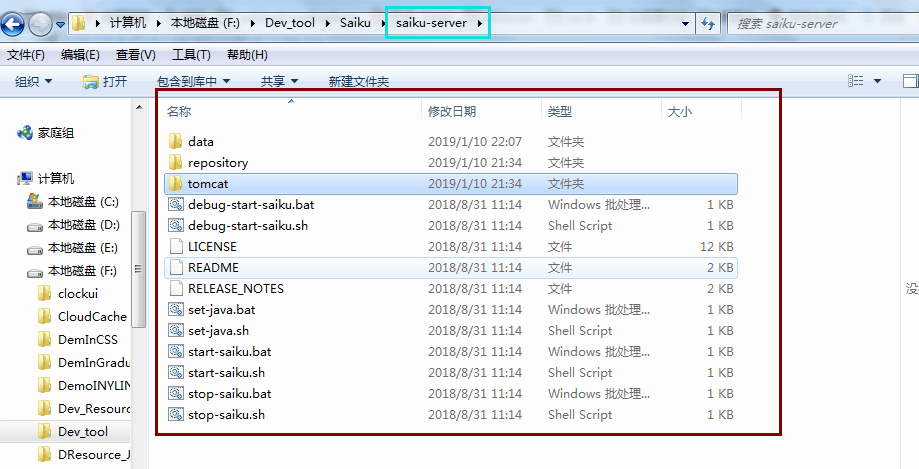This screenshot has height=469, width=919.
Task: Select debug-start-saiku.bat file icon
Action: pos(175,205)
